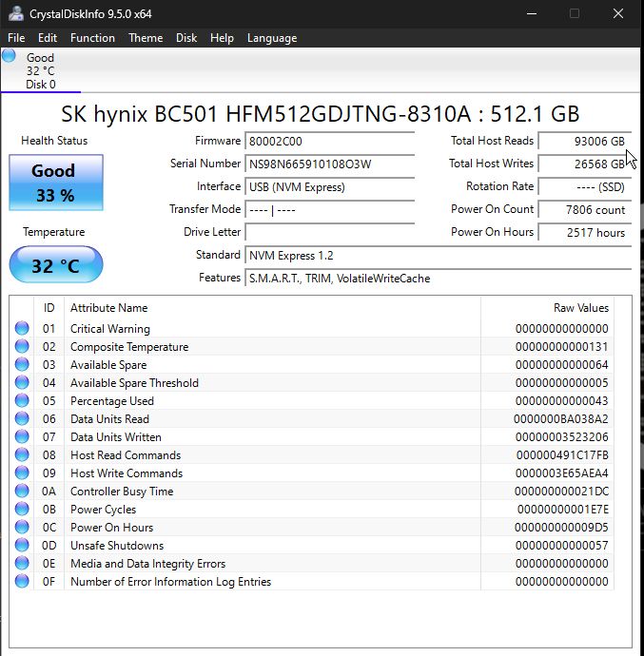Open the Disk menu
The height and width of the screenshot is (656, 644).
click(x=186, y=38)
